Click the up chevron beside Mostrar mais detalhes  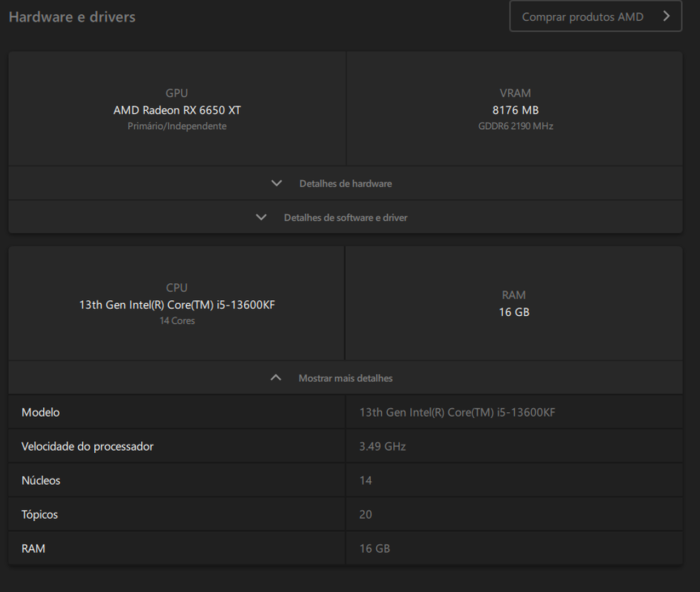click(276, 378)
